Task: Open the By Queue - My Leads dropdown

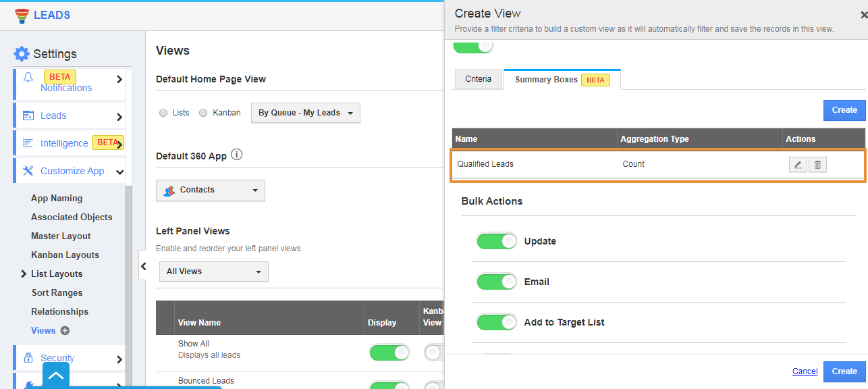Action: point(305,113)
